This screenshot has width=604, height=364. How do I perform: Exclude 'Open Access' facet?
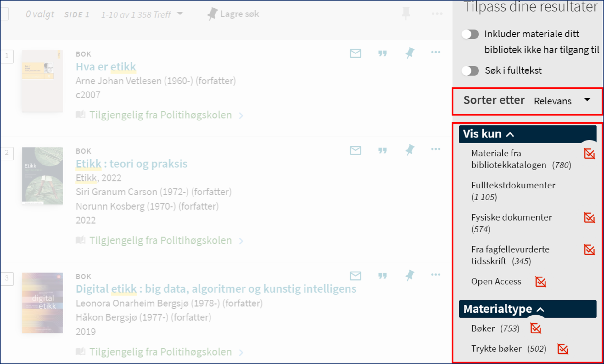540,282
